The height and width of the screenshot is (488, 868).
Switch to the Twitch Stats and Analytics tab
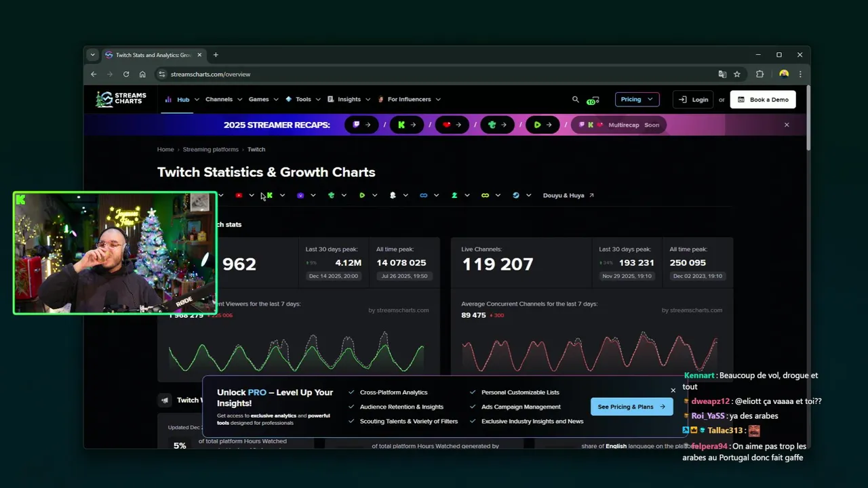[153, 55]
